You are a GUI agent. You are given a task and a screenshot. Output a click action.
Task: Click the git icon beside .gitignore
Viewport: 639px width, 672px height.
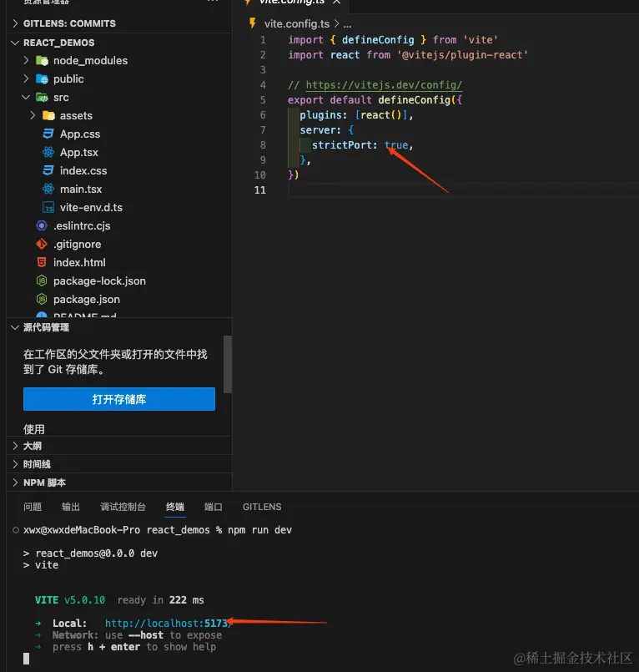(42, 245)
